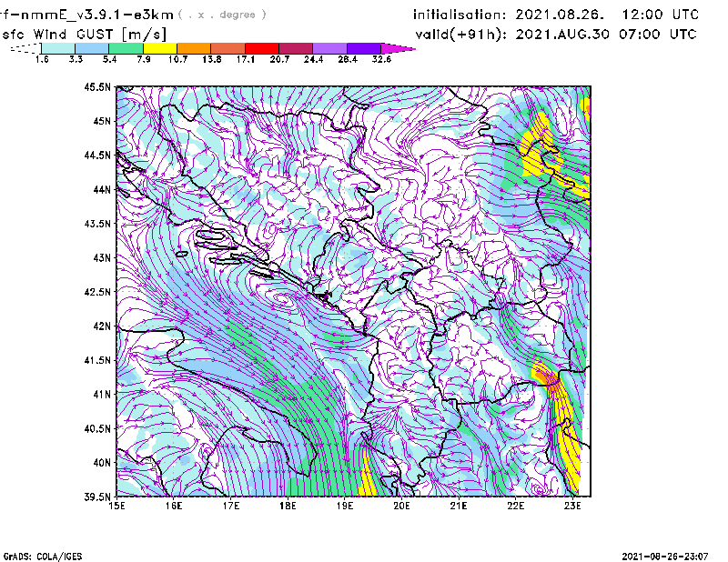This screenshot has width=728, height=562.
Task: Click the 43.5N latitude label
Action: pos(97,224)
